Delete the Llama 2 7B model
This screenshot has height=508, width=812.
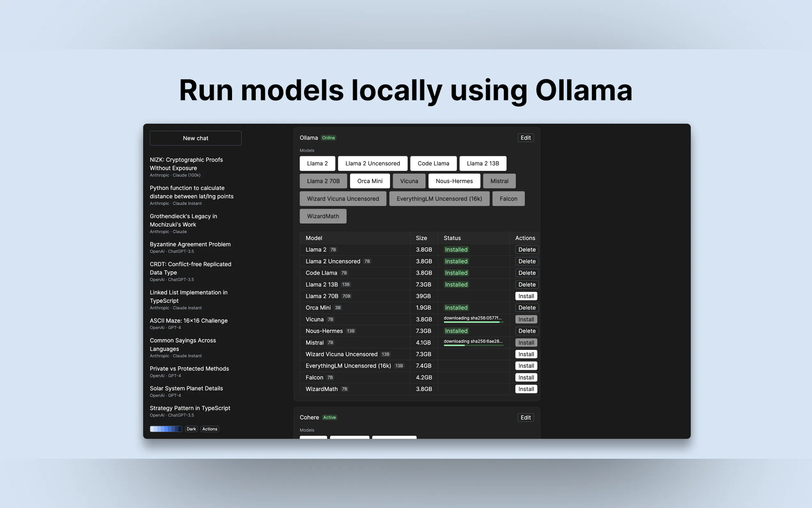(x=527, y=250)
